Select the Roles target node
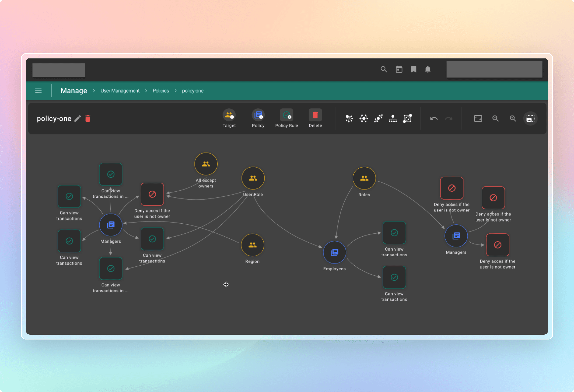Image resolution: width=574 pixels, height=392 pixels. click(364, 178)
